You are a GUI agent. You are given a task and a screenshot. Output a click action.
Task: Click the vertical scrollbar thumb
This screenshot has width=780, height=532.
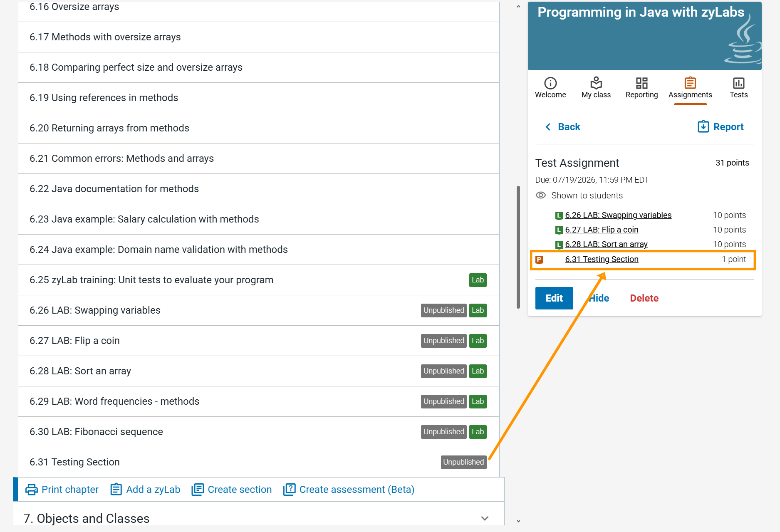pos(518,247)
